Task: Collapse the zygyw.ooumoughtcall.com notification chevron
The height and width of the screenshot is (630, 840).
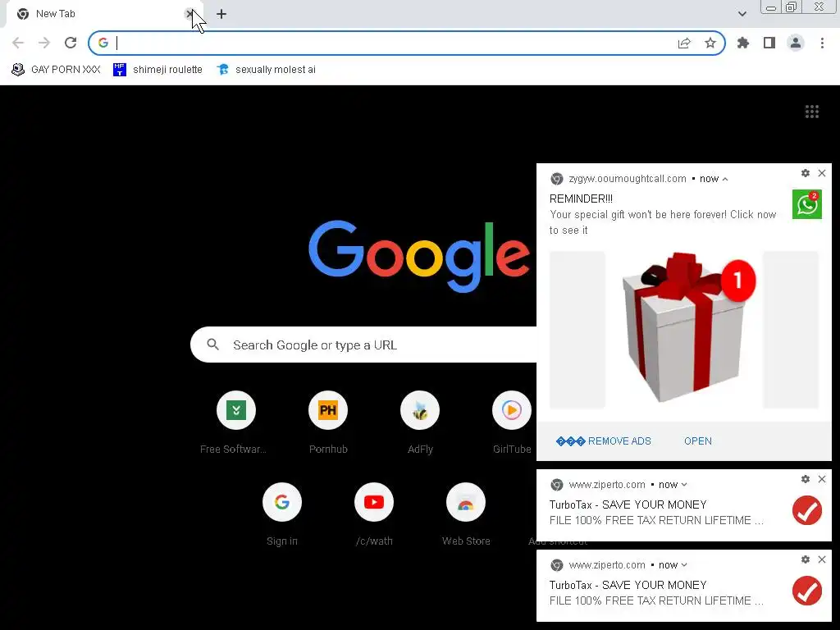Action: [x=725, y=179]
